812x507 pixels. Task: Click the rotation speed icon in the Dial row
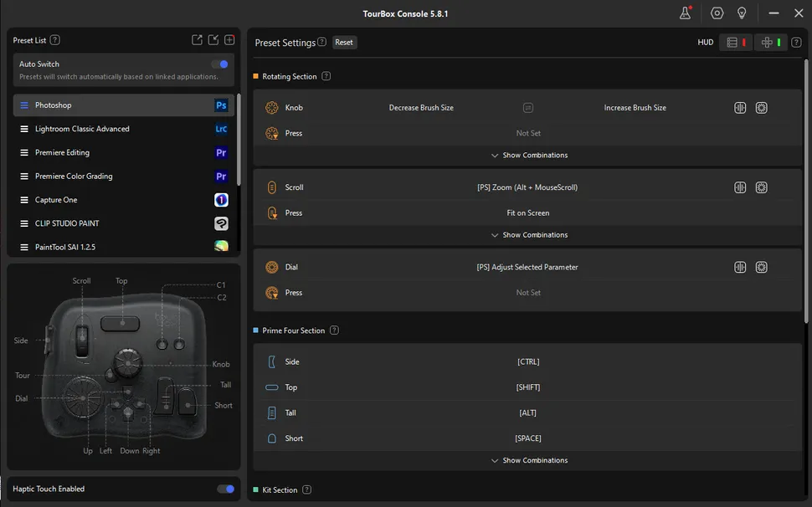(740, 268)
